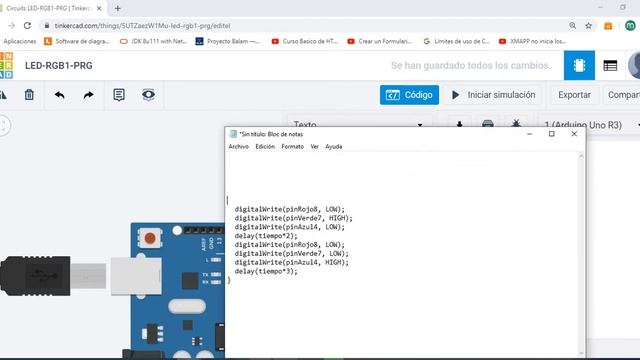640x360 pixels.
Task: Open Archivo menu in Bloc de notas
Action: 238,147
